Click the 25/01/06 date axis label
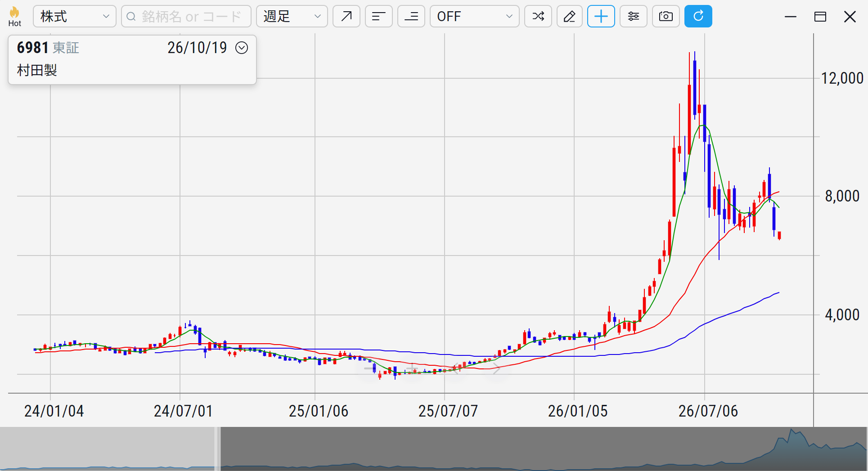This screenshot has width=868, height=471. (319, 411)
